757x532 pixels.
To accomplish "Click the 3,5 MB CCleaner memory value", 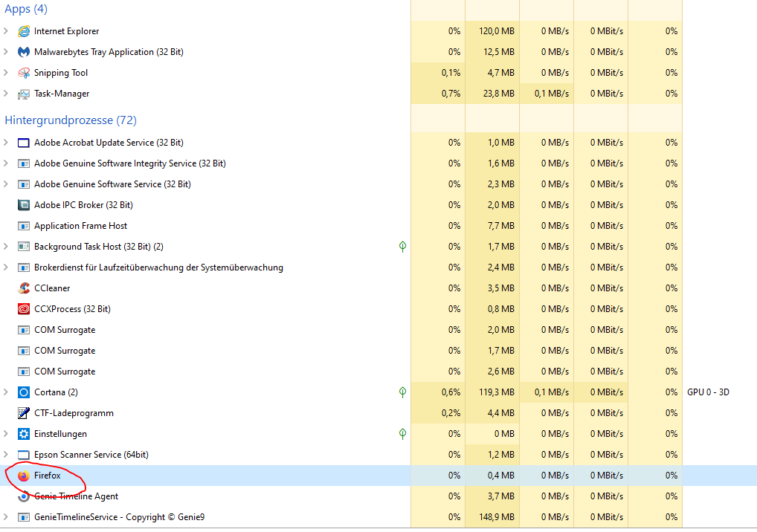I will click(501, 288).
